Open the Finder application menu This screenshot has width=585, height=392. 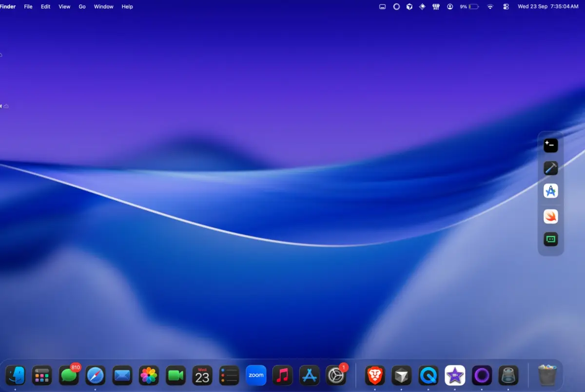tap(7, 7)
